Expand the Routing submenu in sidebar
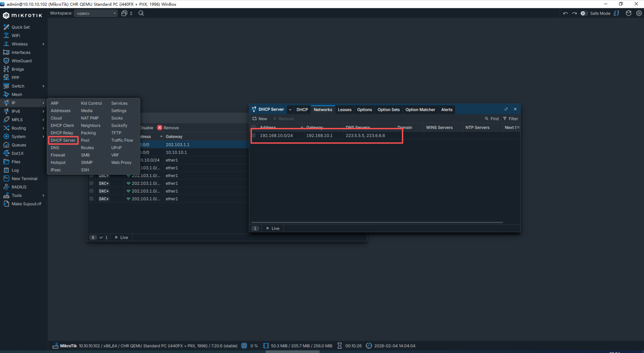Image resolution: width=644 pixels, height=353 pixels. (x=43, y=128)
